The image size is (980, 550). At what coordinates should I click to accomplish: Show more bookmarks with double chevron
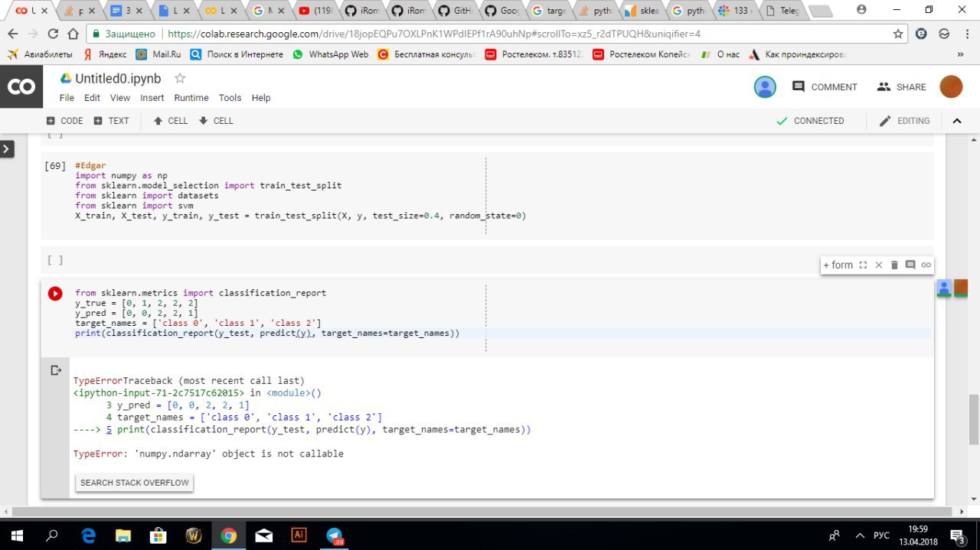(960, 55)
